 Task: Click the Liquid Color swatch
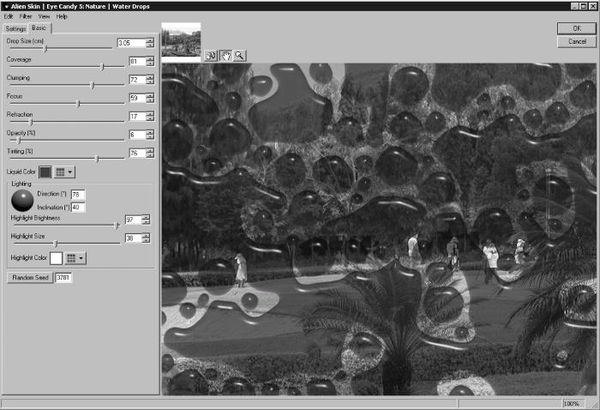[45, 173]
